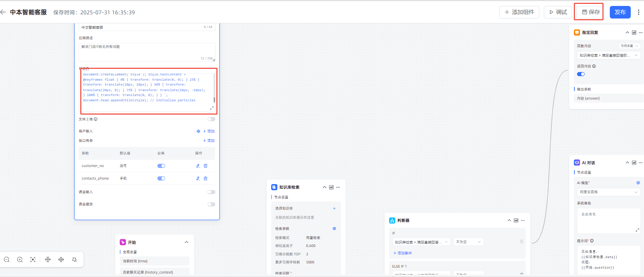The height and width of the screenshot is (277, 644).
Task: Open AI 模型 settings gear
Action: [x=638, y=183]
